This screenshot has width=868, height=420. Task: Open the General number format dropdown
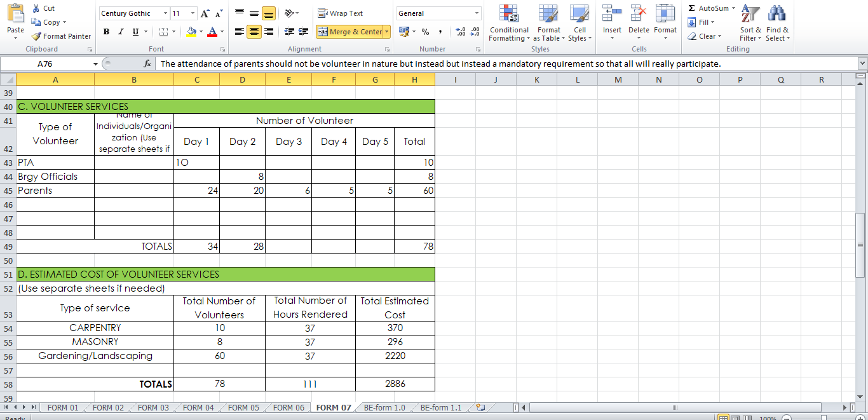[477, 13]
